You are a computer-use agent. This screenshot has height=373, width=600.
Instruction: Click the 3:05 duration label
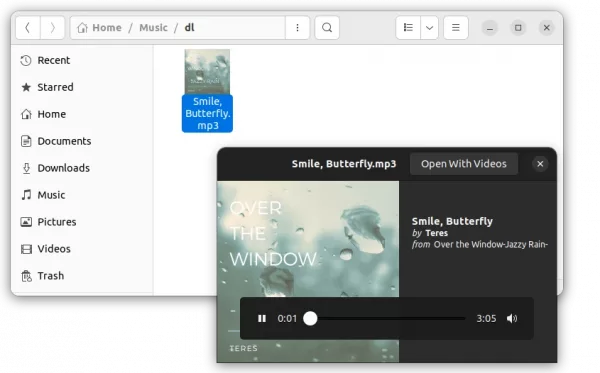486,318
